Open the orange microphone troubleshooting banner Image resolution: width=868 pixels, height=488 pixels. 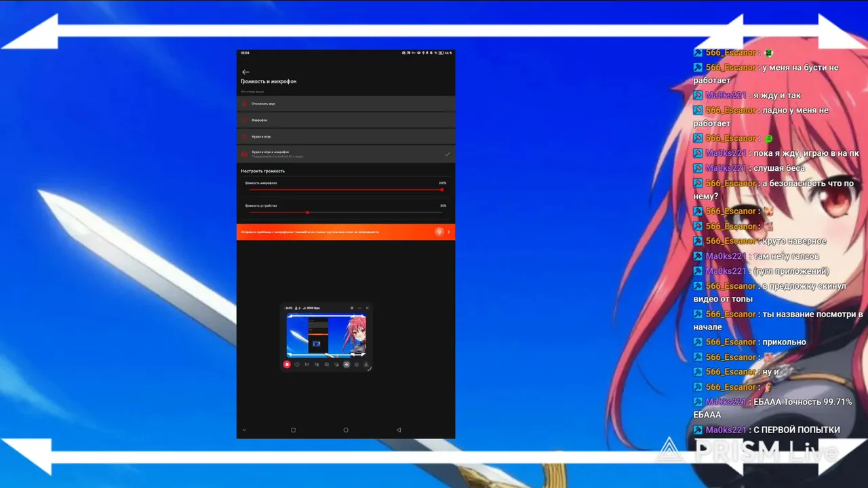click(346, 232)
